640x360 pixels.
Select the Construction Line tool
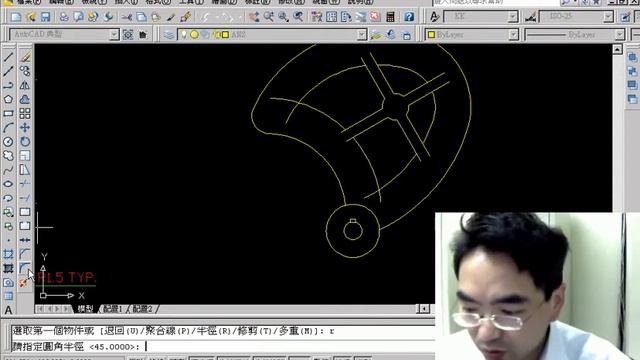(8, 71)
